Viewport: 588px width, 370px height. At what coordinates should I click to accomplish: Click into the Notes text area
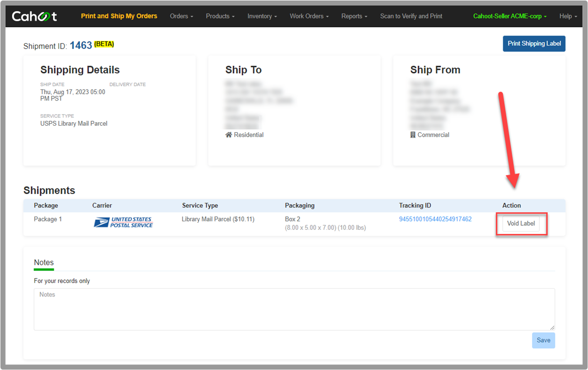[295, 309]
